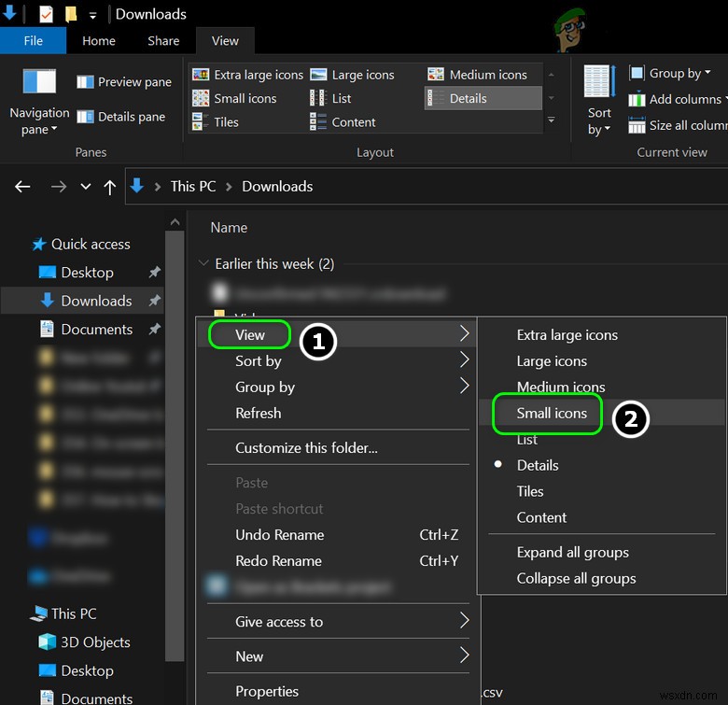The width and height of the screenshot is (728, 705).
Task: Open the File ribbon tab
Action: (34, 41)
